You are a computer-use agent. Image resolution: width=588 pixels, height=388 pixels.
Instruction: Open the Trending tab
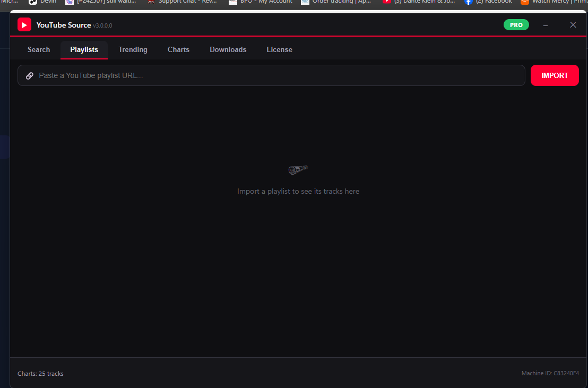(133, 49)
